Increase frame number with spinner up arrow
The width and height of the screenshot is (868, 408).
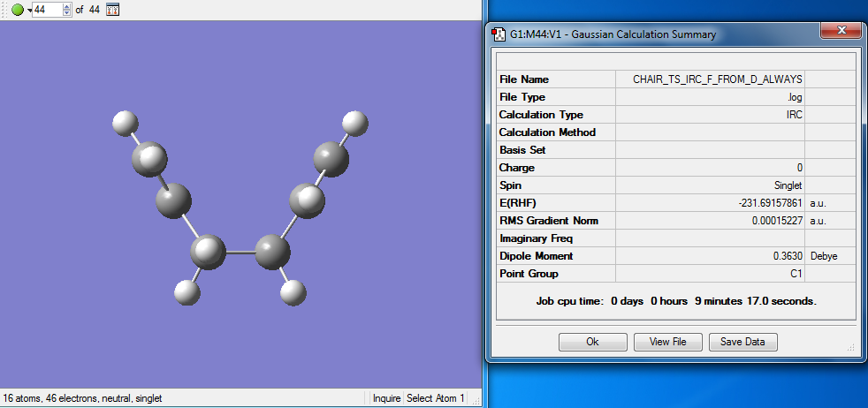click(x=68, y=6)
